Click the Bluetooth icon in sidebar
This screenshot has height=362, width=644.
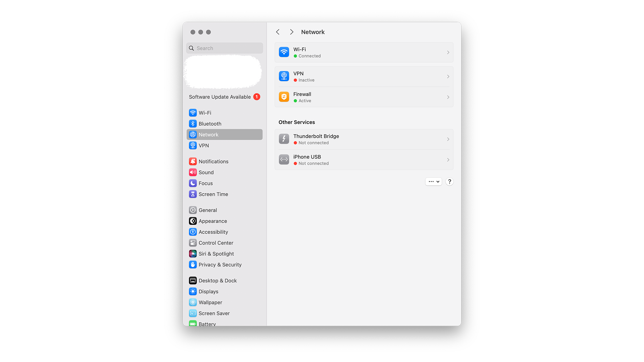193,123
